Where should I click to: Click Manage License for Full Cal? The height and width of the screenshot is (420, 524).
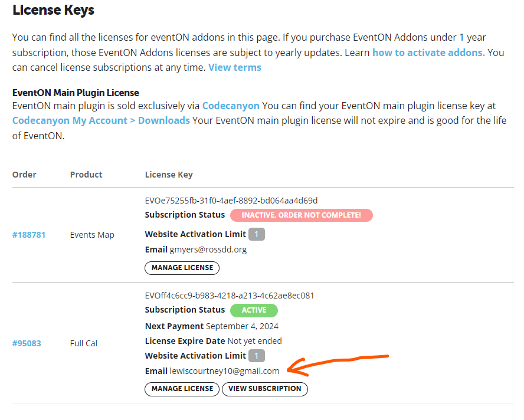(x=182, y=389)
